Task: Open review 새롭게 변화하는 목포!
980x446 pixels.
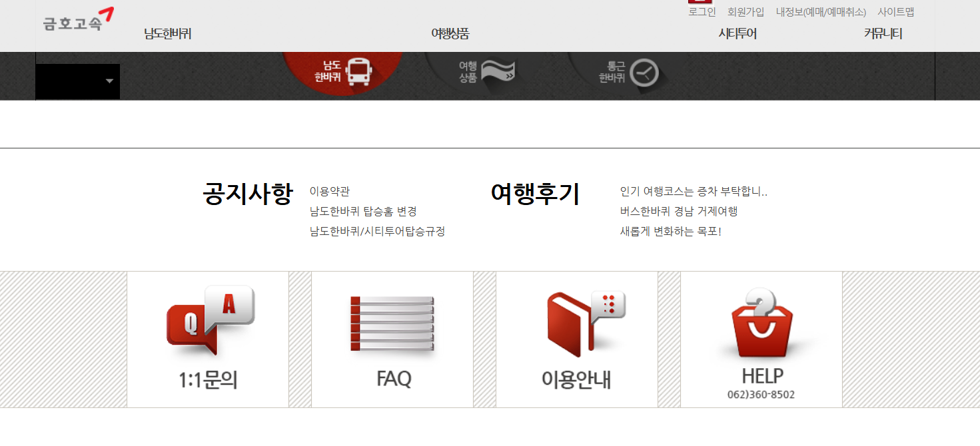Action: click(670, 232)
